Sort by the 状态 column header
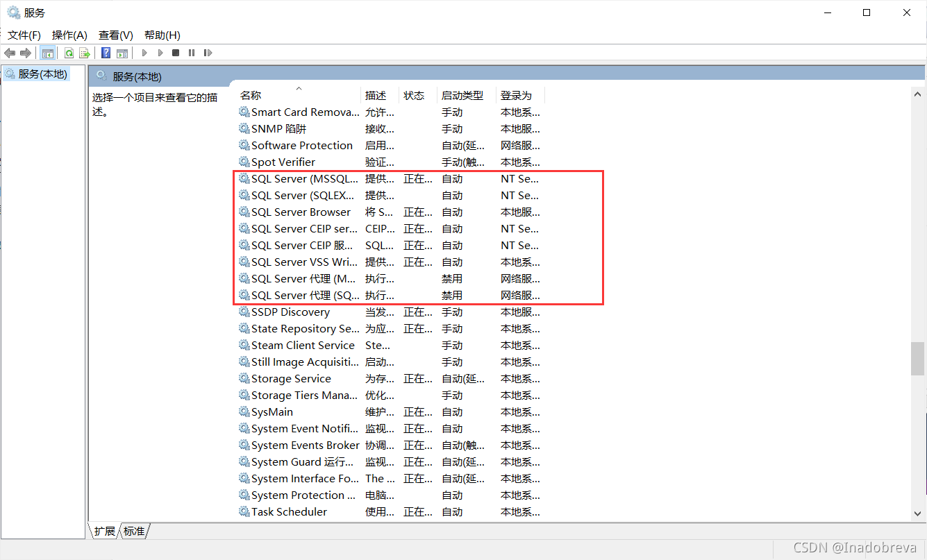Viewport: 927px width, 560px height. click(419, 95)
